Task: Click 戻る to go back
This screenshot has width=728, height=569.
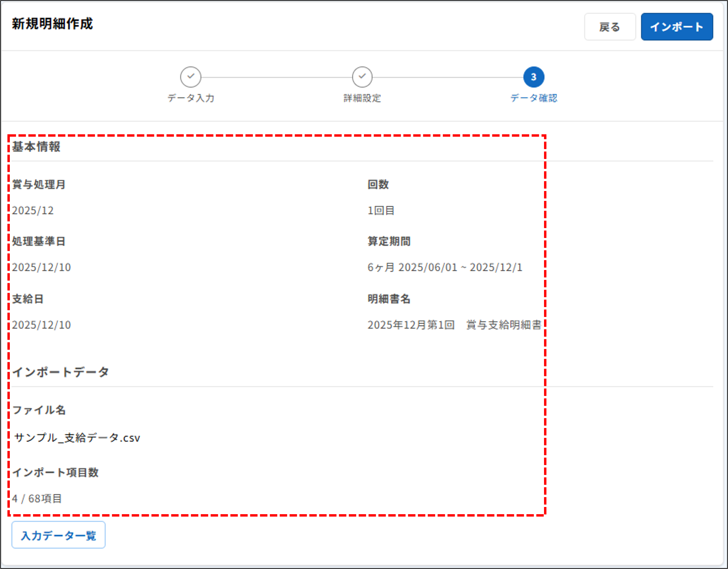Action: [x=610, y=27]
